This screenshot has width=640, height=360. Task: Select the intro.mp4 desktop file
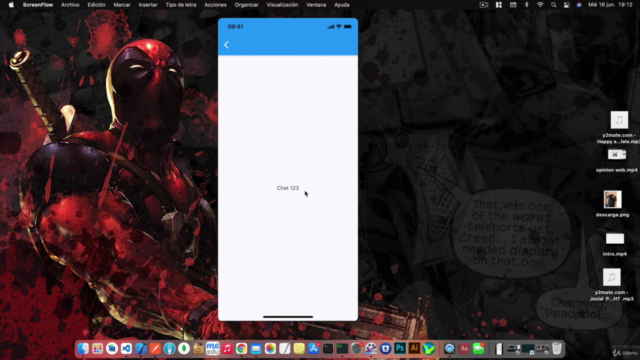[615, 244]
